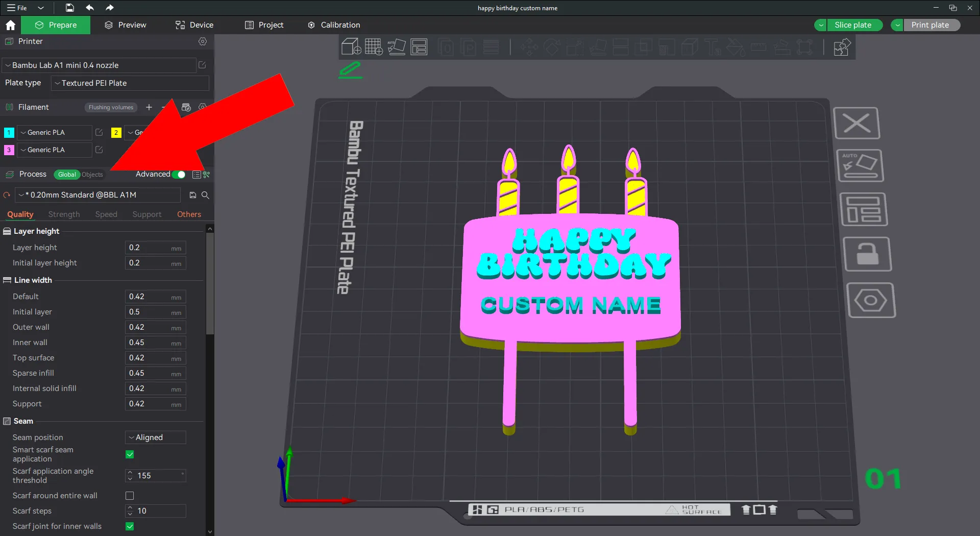This screenshot has height=536, width=980.
Task: Click the Arrange all objects toolbar icon
Action: pyautogui.click(x=419, y=47)
